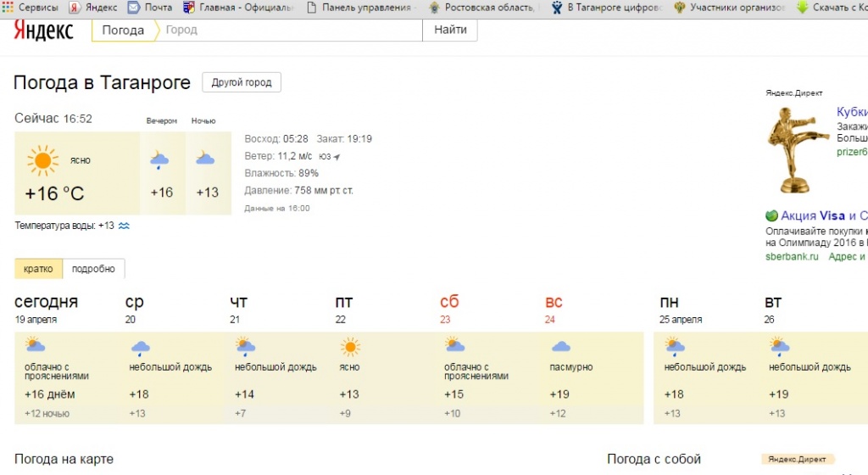Select the сб day heading
The image size is (868, 475).
tap(449, 302)
